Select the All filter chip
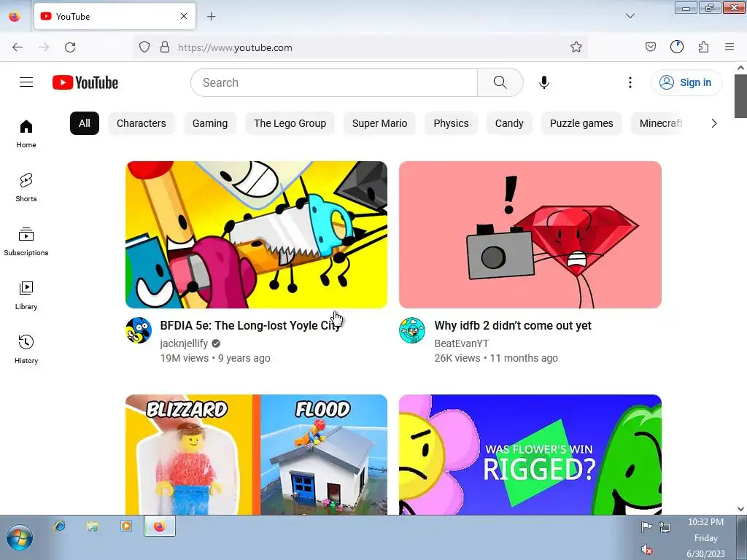 pos(85,123)
